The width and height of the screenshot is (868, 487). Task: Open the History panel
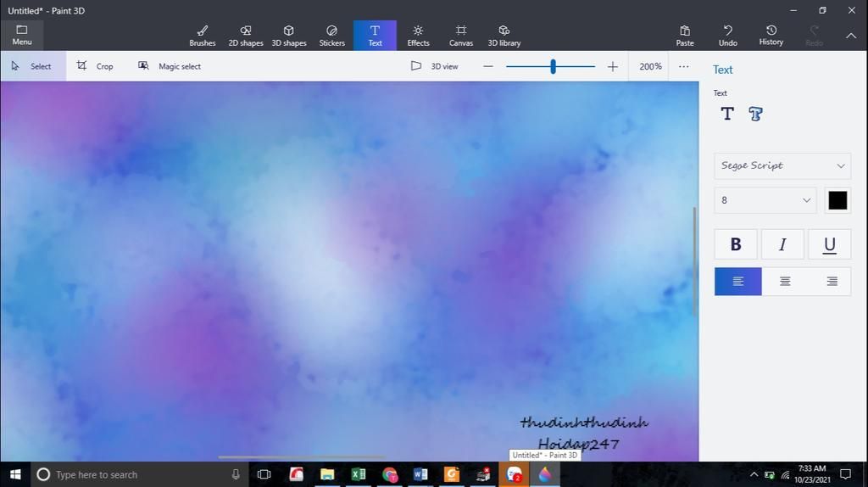tap(771, 36)
